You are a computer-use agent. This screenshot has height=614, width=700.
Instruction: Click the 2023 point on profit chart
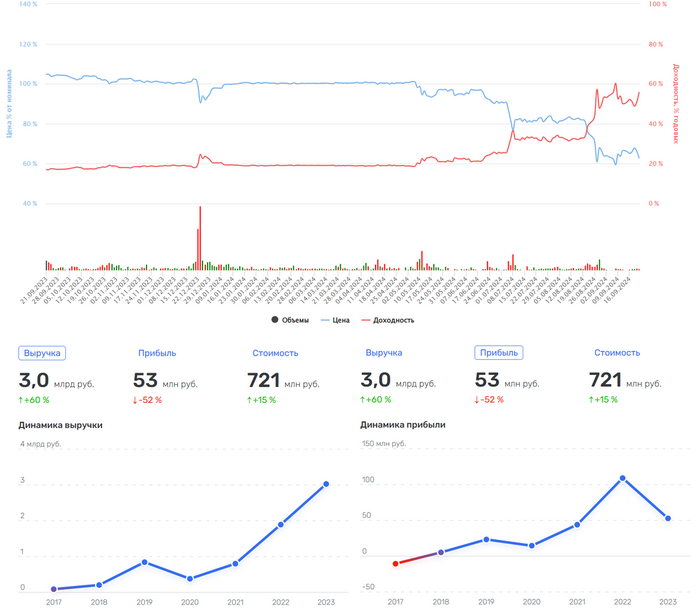668,518
